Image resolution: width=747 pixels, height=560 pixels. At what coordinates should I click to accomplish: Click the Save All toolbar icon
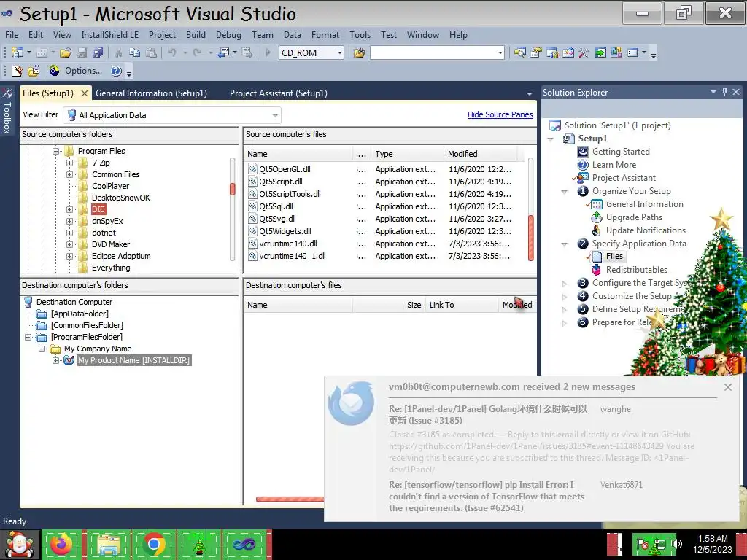point(98,52)
